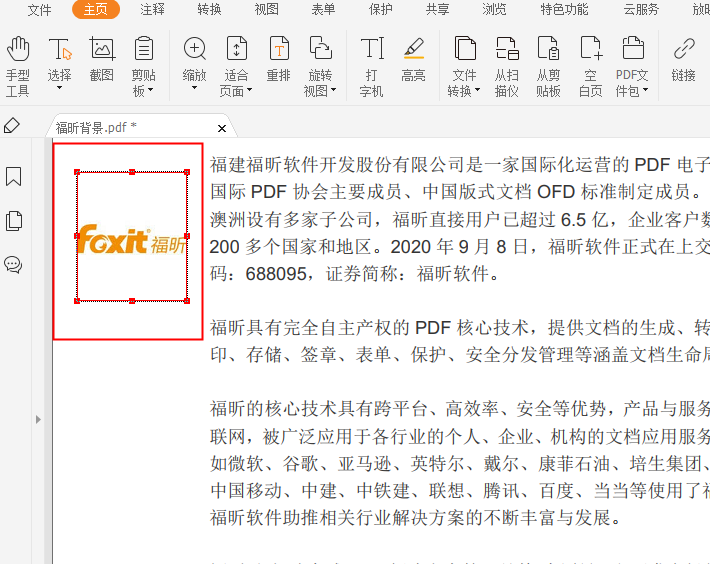Expand the Rotate View (旋转视图) dropdown arrow
The image size is (710, 564).
(x=334, y=90)
